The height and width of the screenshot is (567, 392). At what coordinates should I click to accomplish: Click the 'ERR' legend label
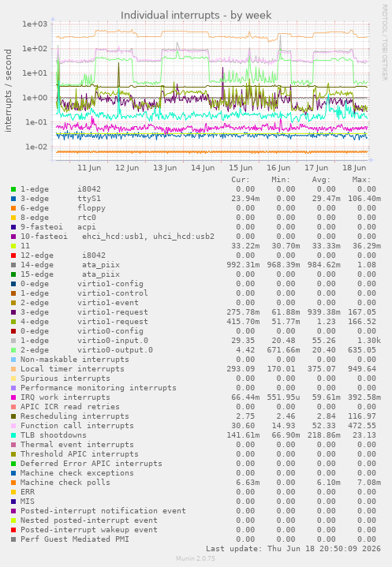[28, 492]
